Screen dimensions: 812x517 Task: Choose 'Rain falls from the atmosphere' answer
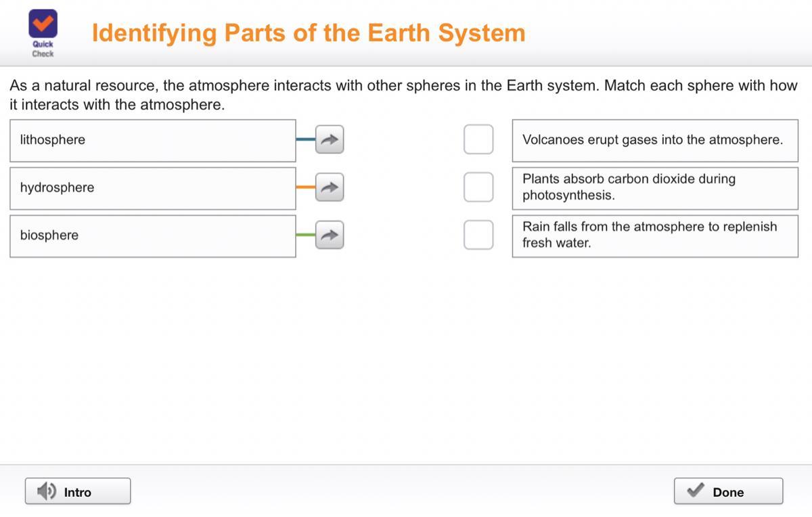pyautogui.click(x=654, y=235)
